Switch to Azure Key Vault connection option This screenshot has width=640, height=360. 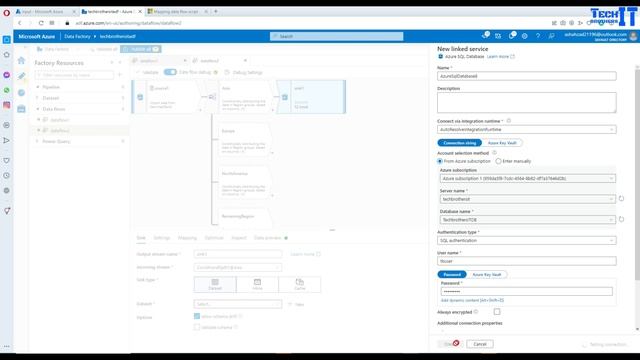[x=502, y=143]
